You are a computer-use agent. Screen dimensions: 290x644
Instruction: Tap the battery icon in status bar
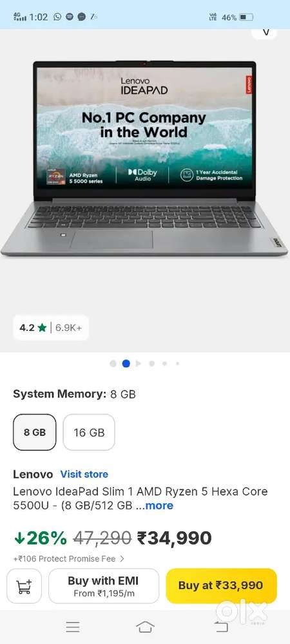[246, 17]
